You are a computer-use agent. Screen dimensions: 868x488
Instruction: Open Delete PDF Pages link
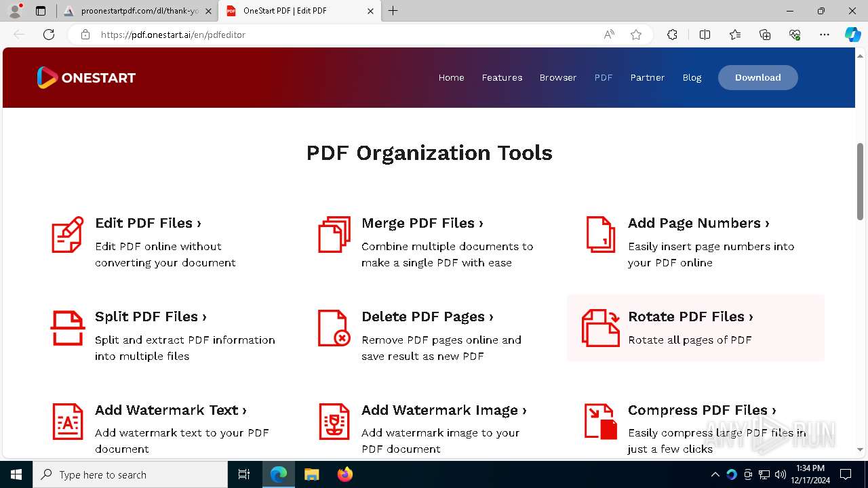click(x=427, y=317)
